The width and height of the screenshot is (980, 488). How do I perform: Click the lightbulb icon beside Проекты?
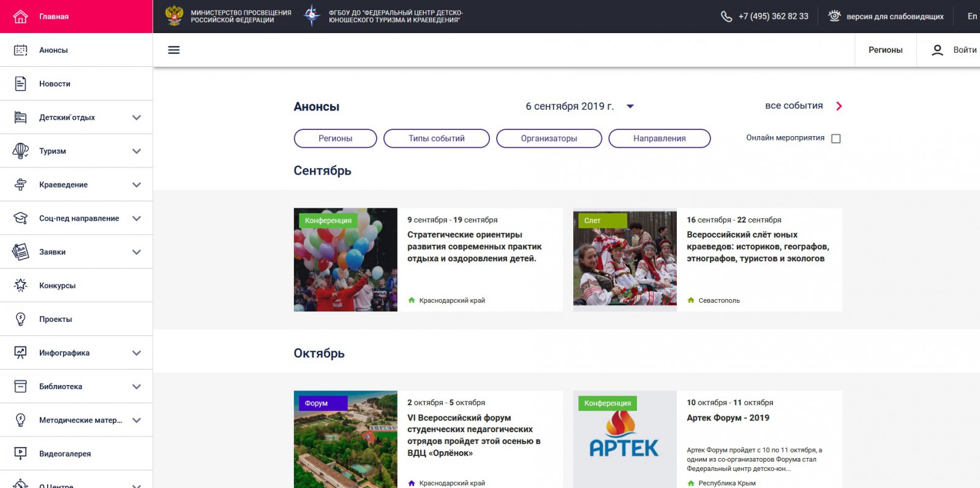[20, 319]
